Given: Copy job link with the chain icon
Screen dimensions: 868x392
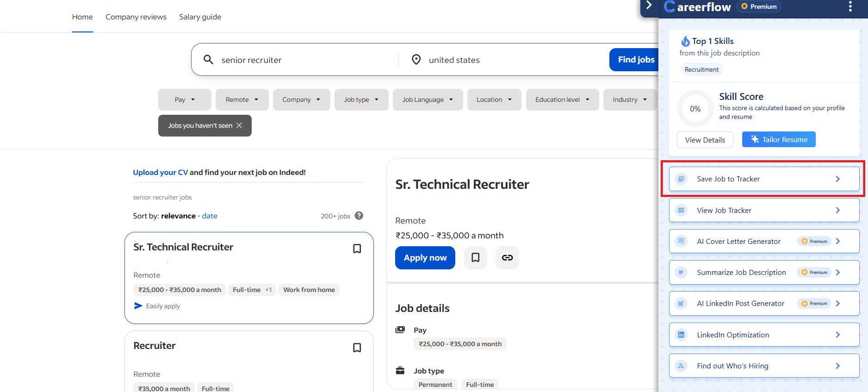Looking at the screenshot, I should coord(507,258).
